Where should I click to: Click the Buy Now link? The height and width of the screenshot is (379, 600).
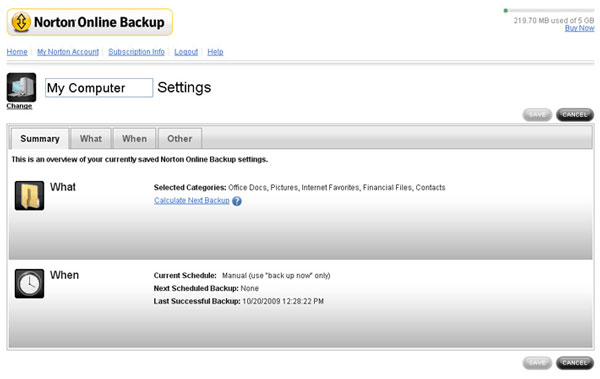pos(579,28)
